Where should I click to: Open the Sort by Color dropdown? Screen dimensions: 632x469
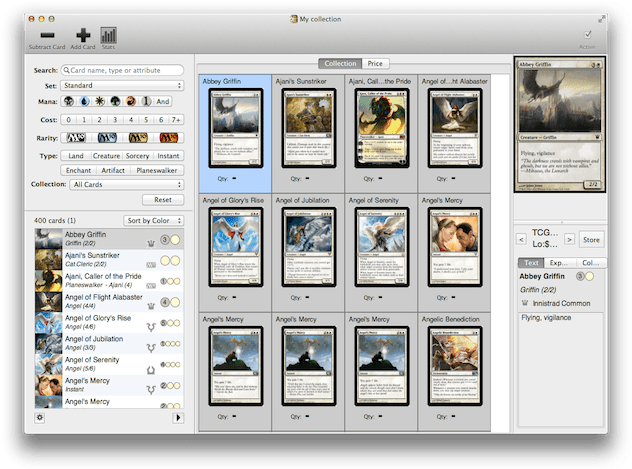tap(154, 220)
